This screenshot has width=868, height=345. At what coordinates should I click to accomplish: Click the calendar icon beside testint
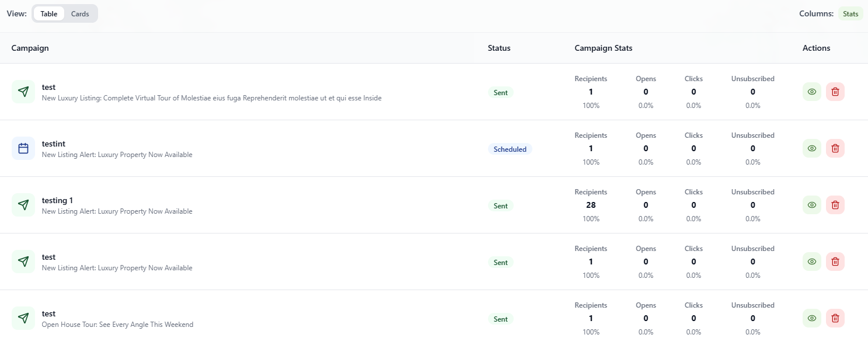[x=23, y=148]
